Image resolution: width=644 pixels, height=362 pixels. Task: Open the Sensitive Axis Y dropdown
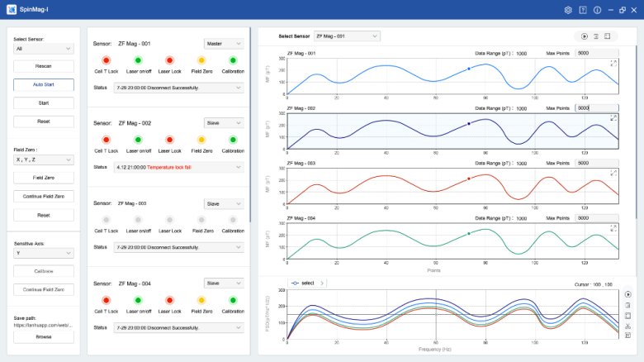point(44,254)
